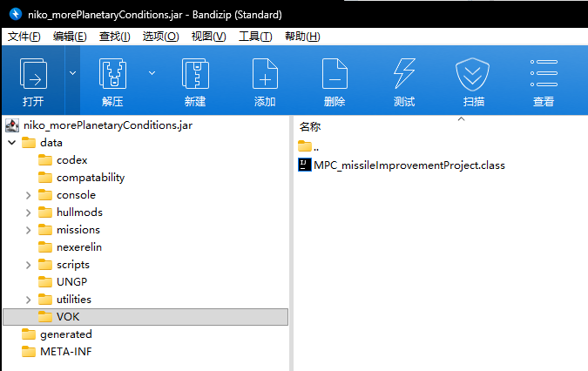Open the 工具(T) menu
The width and height of the screenshot is (588, 371).
click(x=255, y=37)
